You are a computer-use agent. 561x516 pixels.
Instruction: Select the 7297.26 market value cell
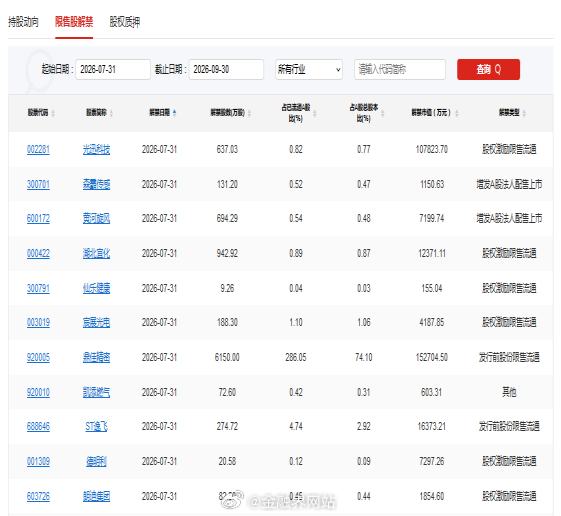[431, 462]
